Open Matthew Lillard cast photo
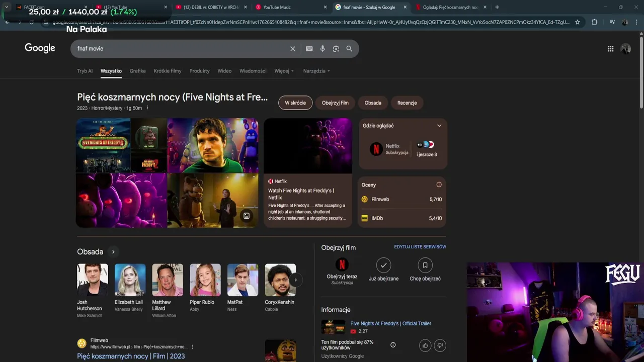 (168, 280)
